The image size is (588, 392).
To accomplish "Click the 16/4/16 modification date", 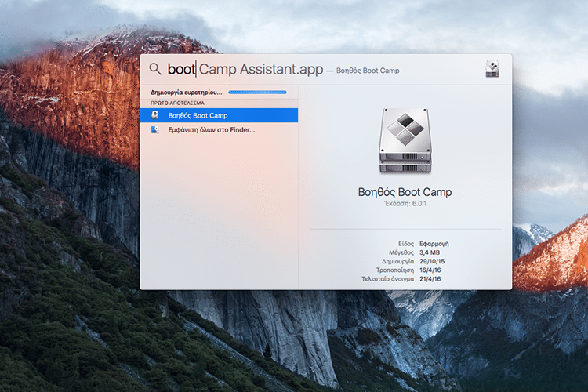I will point(430,270).
